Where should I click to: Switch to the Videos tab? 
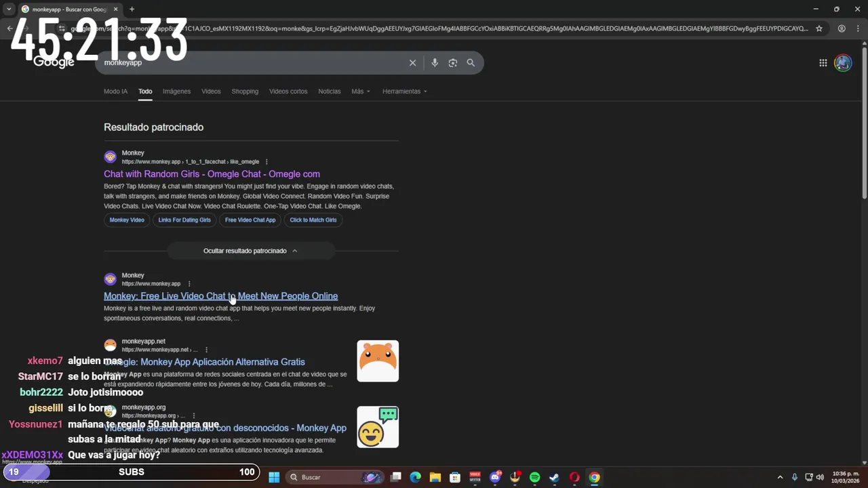(x=211, y=91)
